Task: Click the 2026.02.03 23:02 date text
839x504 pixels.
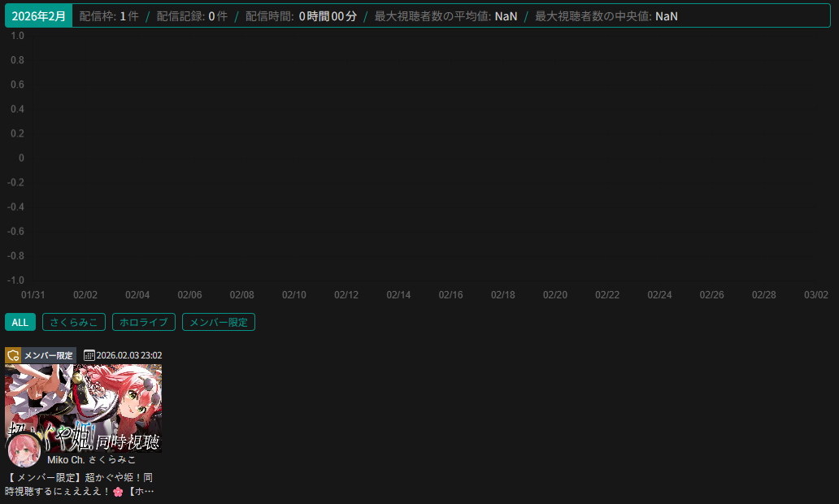Action: coord(129,355)
